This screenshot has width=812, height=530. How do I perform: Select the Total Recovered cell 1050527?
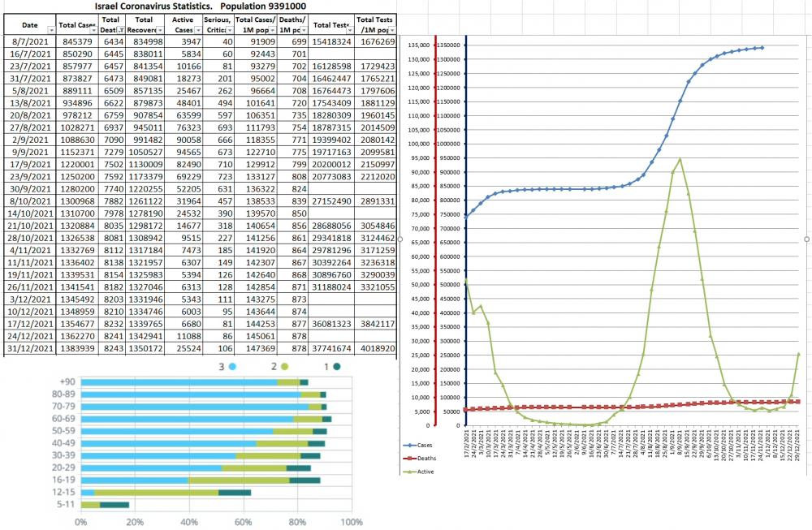(145, 152)
